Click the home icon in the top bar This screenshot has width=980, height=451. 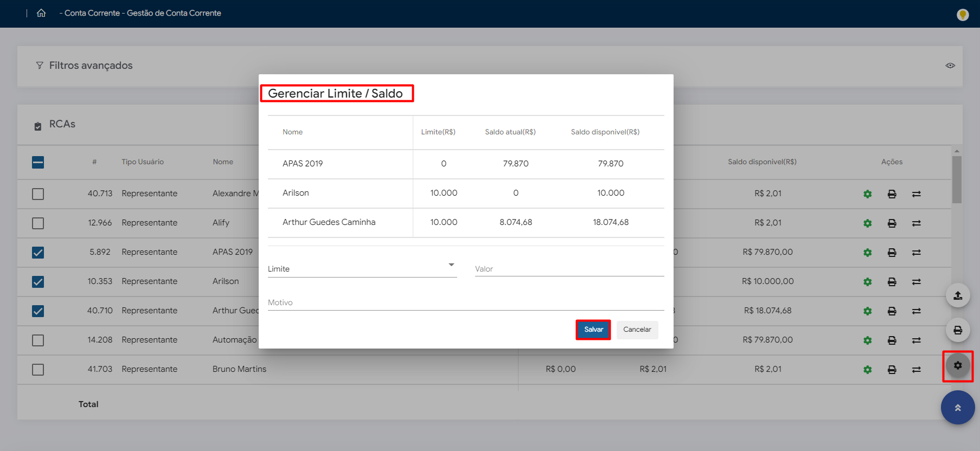click(x=41, y=13)
